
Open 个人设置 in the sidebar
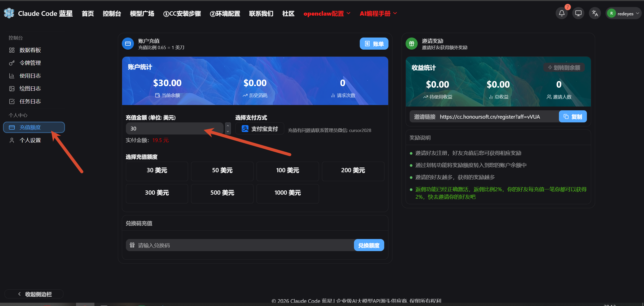pyautogui.click(x=30, y=140)
